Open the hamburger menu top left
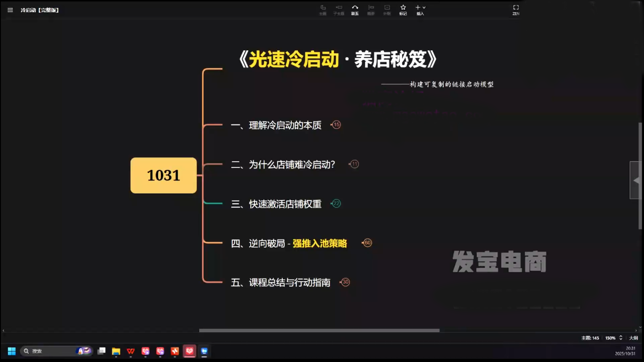The height and width of the screenshot is (362, 644). point(10,10)
